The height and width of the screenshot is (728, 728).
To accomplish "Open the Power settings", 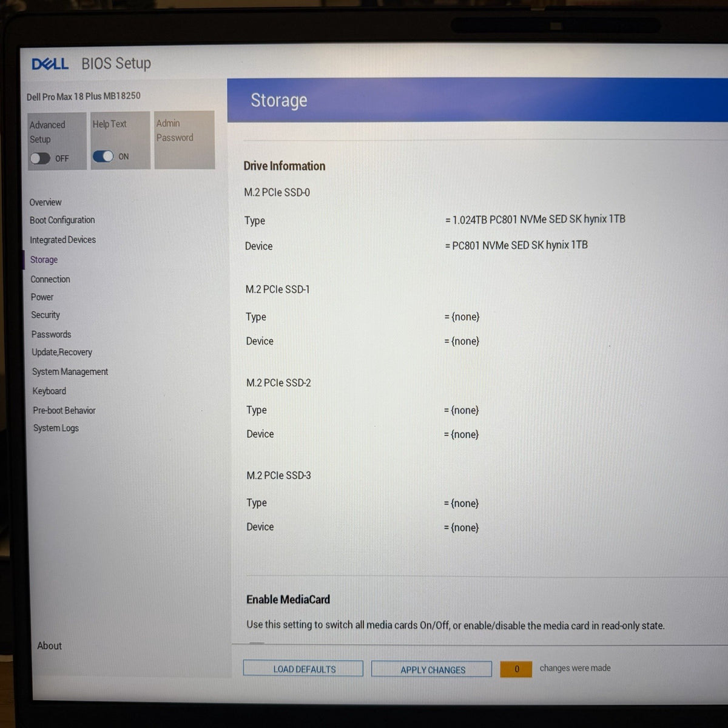I will click(42, 297).
